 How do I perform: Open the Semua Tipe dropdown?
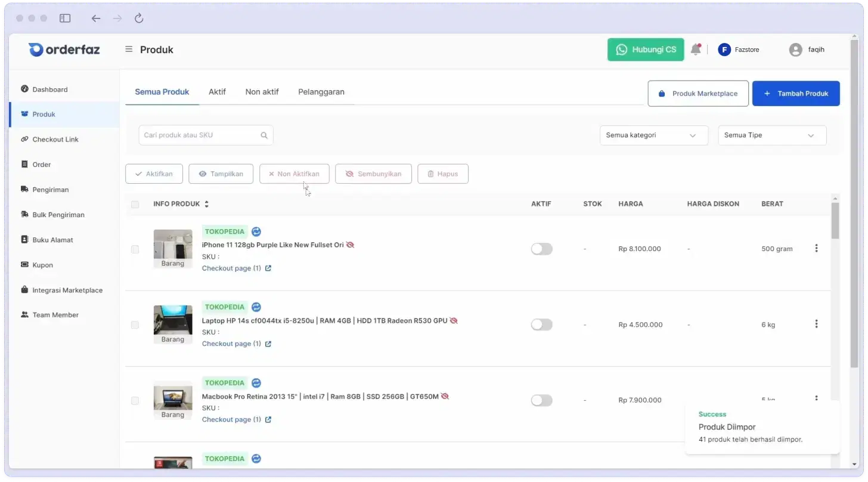tap(771, 135)
